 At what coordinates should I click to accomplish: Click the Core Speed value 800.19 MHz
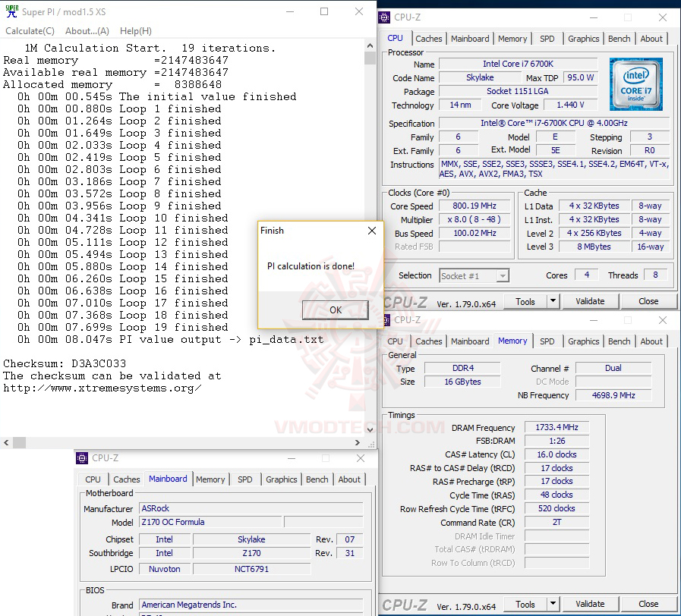point(474,206)
